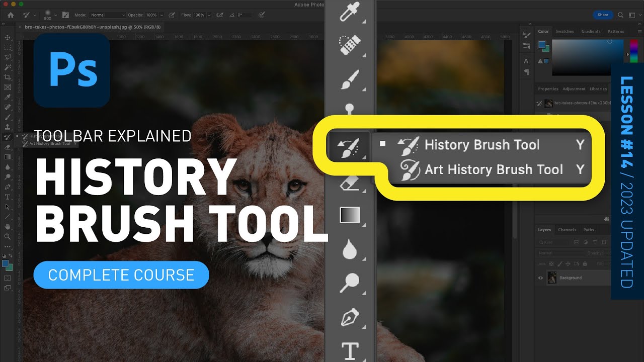Select the Frame tool in the small left toolbar
The height and width of the screenshot is (362, 644).
pyautogui.click(x=8, y=86)
